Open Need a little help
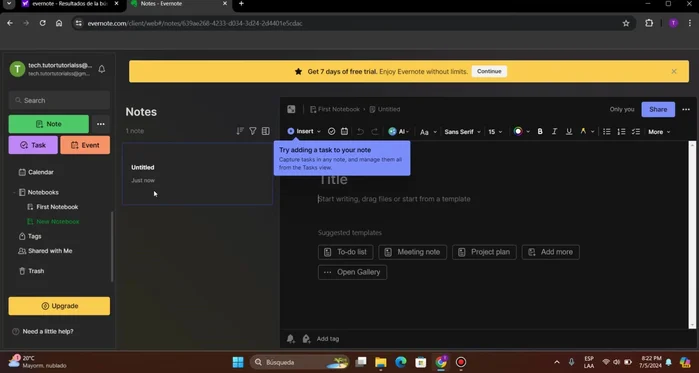The height and width of the screenshot is (373, 699). point(43,332)
